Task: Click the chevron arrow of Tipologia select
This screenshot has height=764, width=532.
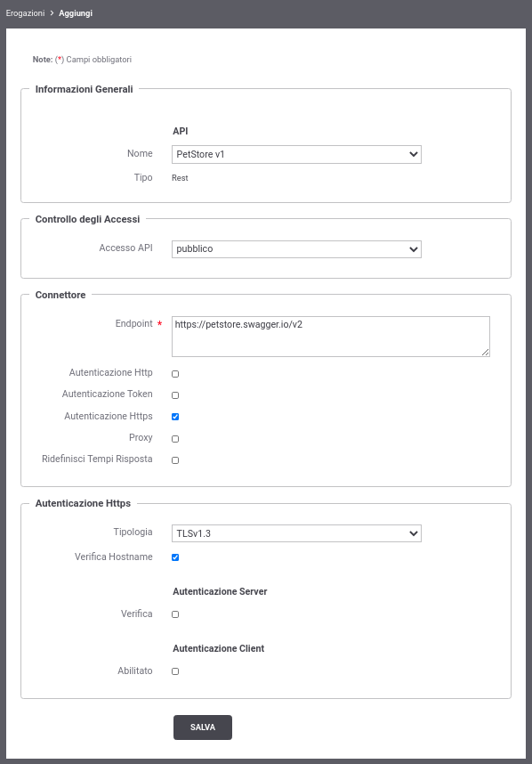Action: point(414,533)
